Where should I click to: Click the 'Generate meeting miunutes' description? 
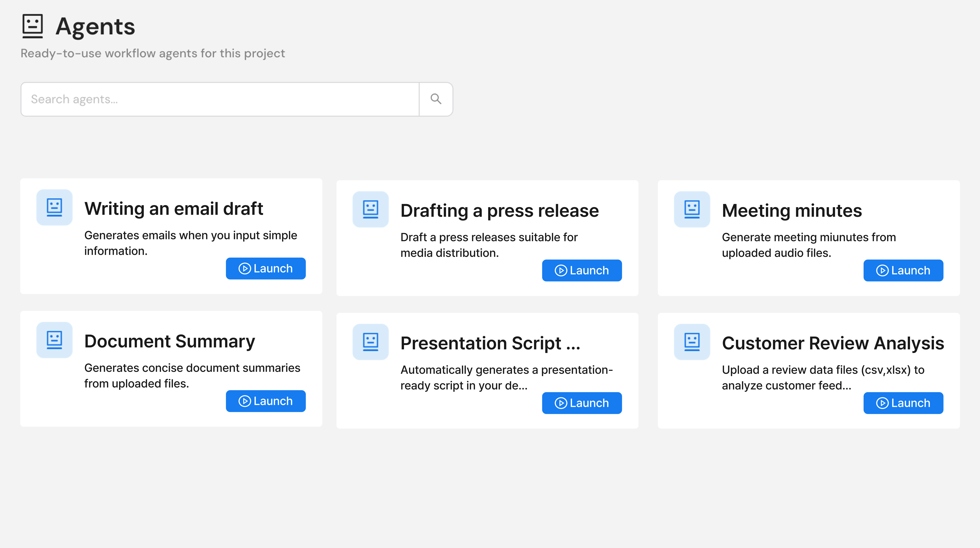[x=809, y=245]
